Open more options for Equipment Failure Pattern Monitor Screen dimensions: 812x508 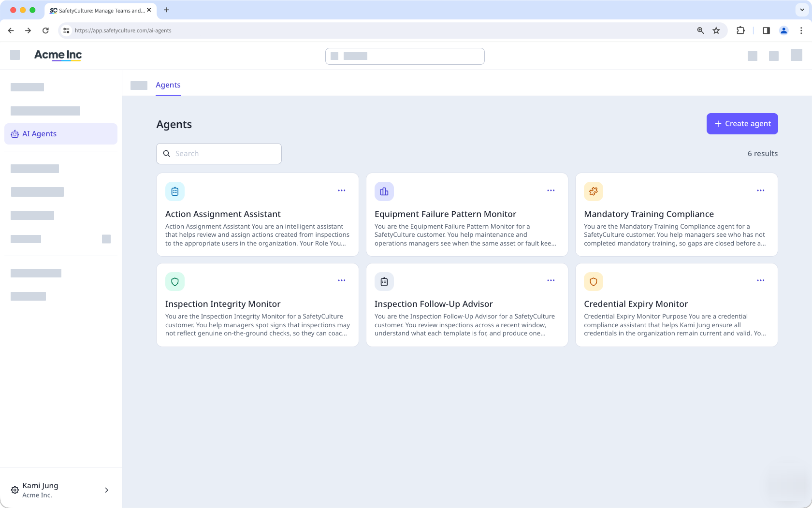(551, 190)
